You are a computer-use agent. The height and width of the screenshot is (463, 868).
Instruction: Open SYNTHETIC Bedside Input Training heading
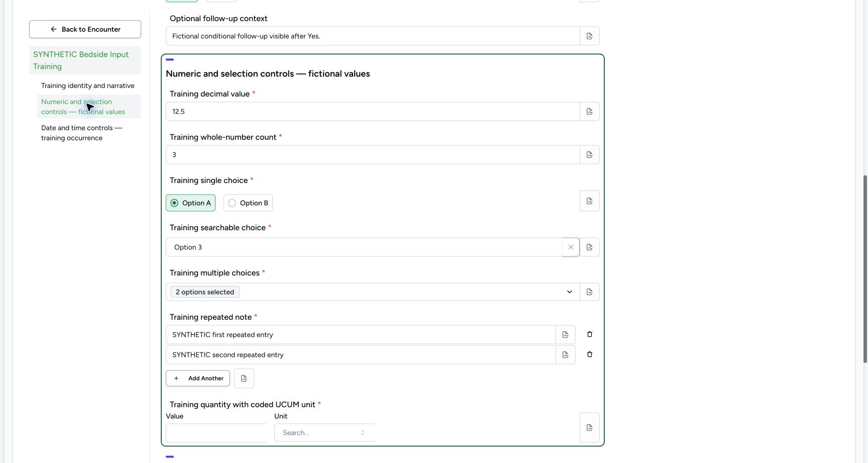click(x=85, y=60)
